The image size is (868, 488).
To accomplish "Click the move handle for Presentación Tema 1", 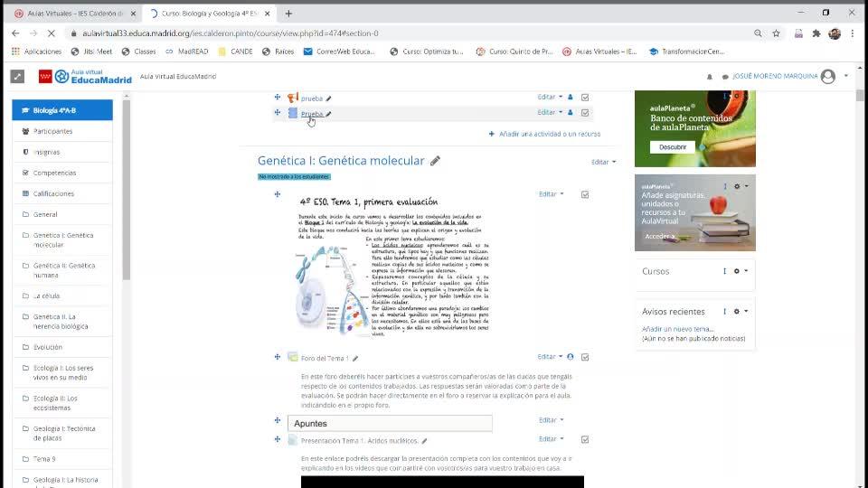I will [x=278, y=439].
